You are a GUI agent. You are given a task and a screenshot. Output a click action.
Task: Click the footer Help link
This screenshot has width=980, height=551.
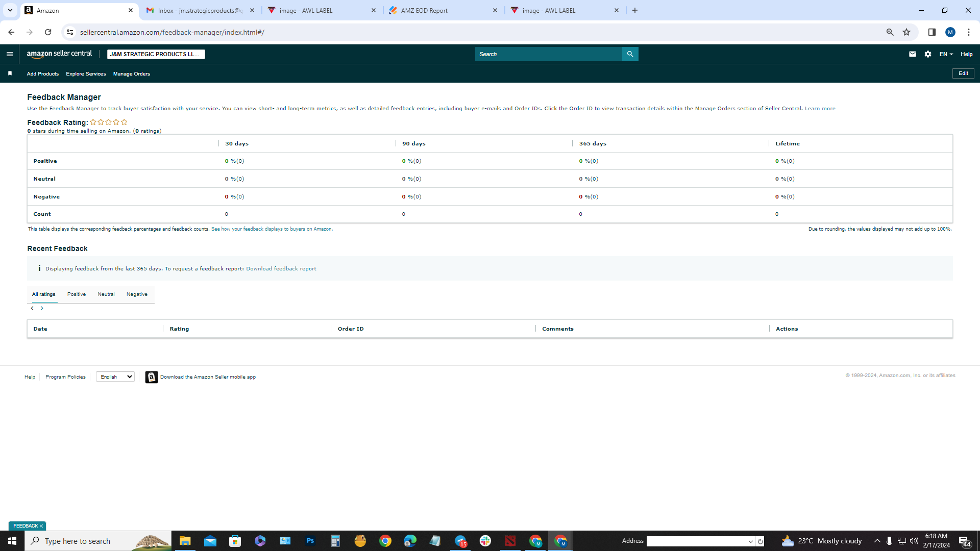click(x=30, y=377)
